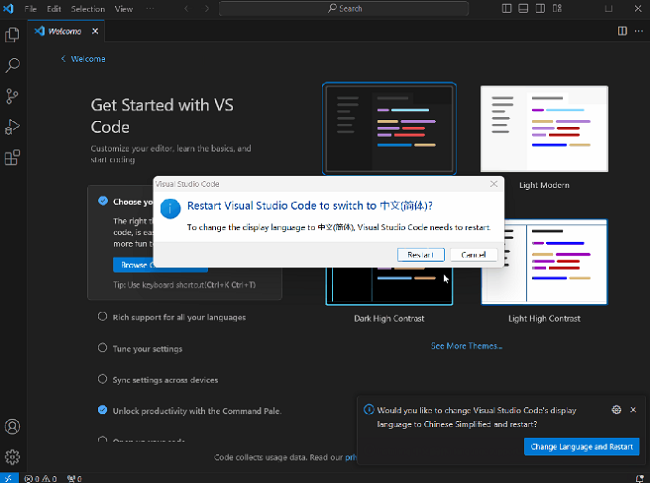This screenshot has height=483, width=650.
Task: Go back via the Welcome chevron
Action: 63,59
